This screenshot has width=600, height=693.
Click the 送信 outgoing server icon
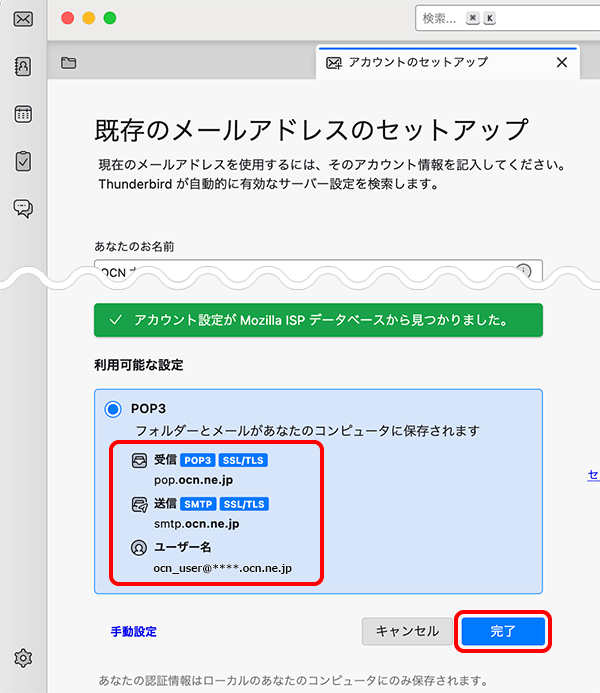click(x=140, y=504)
